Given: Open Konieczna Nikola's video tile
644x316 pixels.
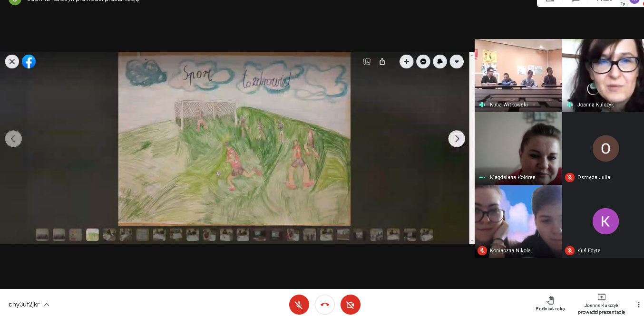Looking at the screenshot, I should click(518, 221).
